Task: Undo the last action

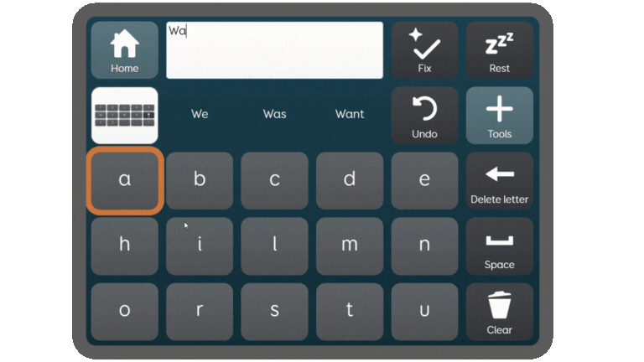Action: [424, 116]
